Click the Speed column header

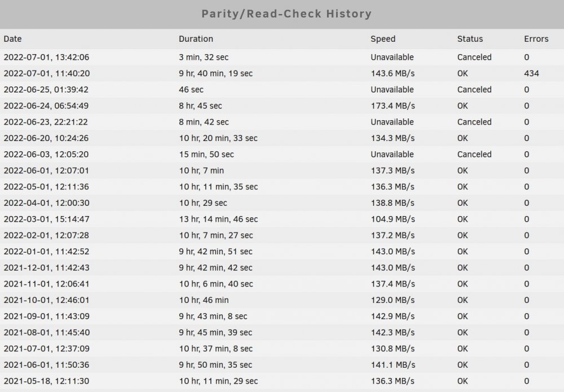383,39
